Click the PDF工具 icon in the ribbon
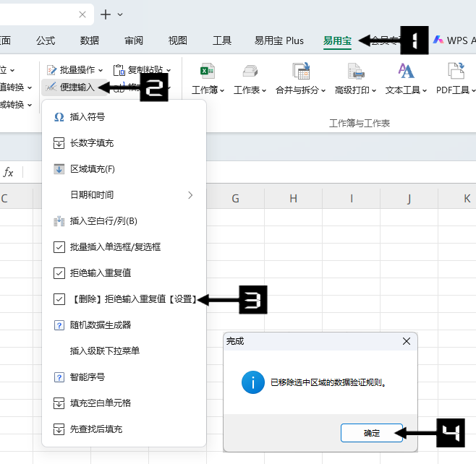This screenshot has width=476, height=464. [456, 72]
